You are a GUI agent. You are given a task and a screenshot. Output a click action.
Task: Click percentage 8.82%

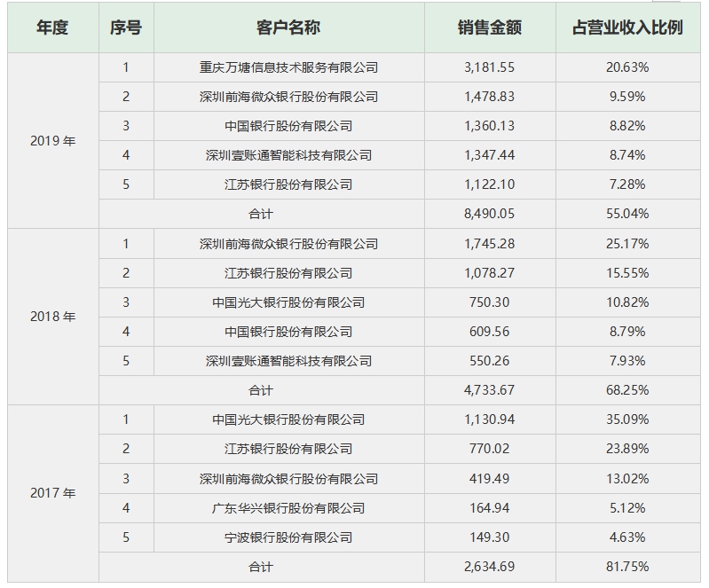coord(627,126)
